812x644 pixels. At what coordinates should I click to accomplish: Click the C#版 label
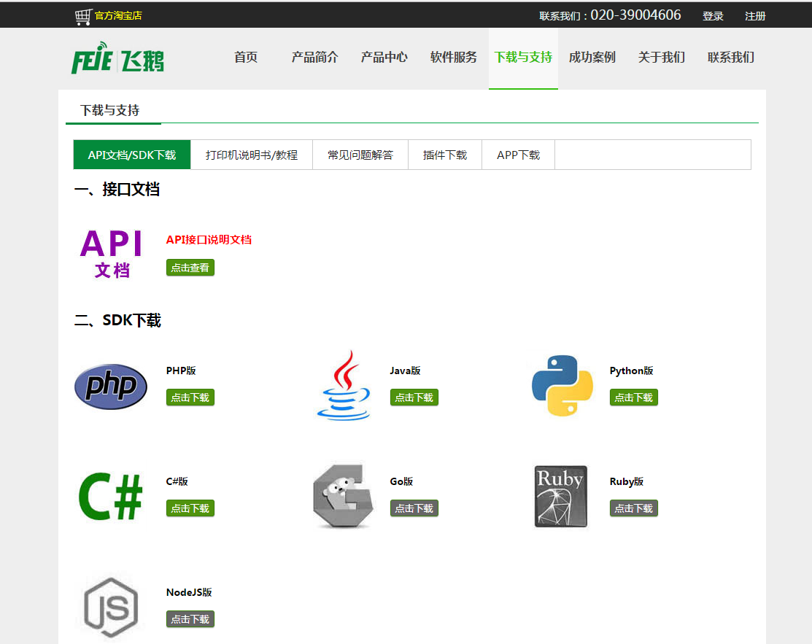[177, 481]
